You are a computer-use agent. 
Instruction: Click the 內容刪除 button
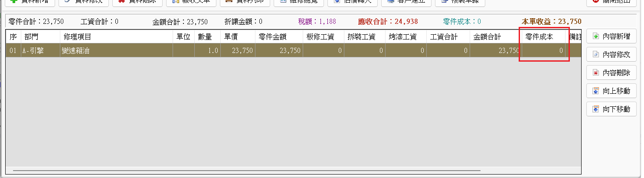[611, 73]
